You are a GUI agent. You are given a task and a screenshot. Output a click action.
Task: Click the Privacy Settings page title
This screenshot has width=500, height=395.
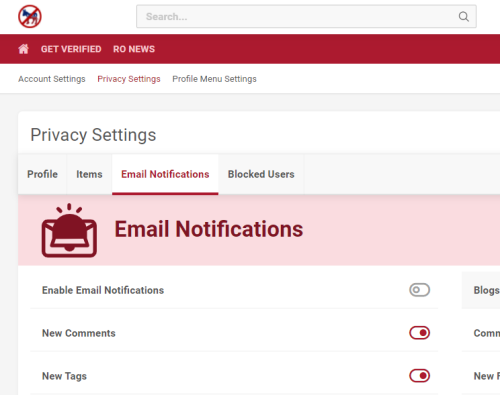pos(93,135)
